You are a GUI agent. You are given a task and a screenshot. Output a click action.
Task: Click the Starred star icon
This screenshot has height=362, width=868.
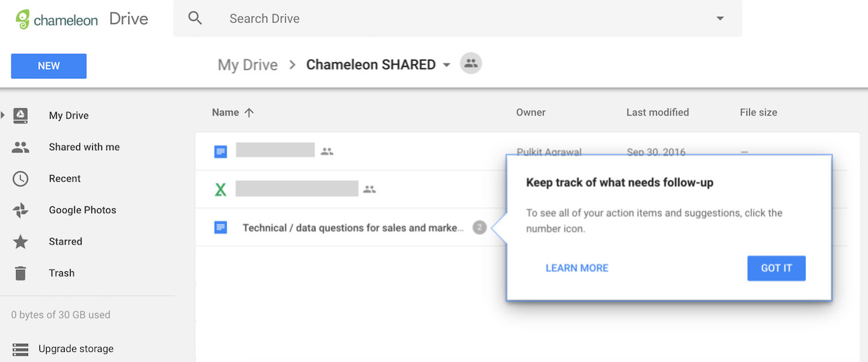pyautogui.click(x=21, y=242)
